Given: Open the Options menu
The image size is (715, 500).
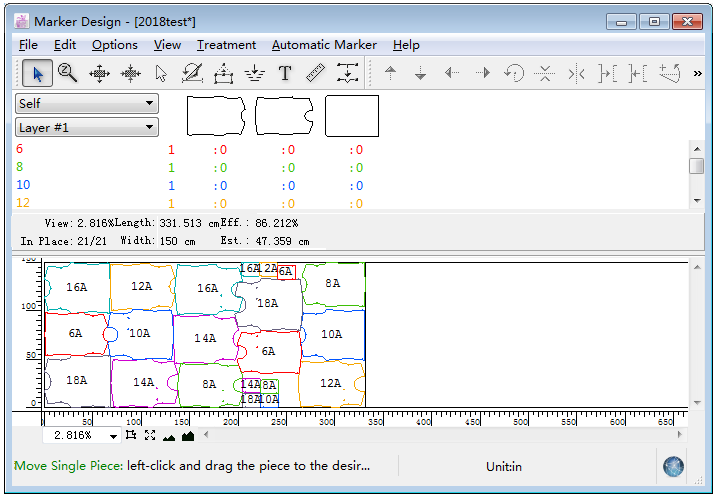Looking at the screenshot, I should (x=115, y=45).
